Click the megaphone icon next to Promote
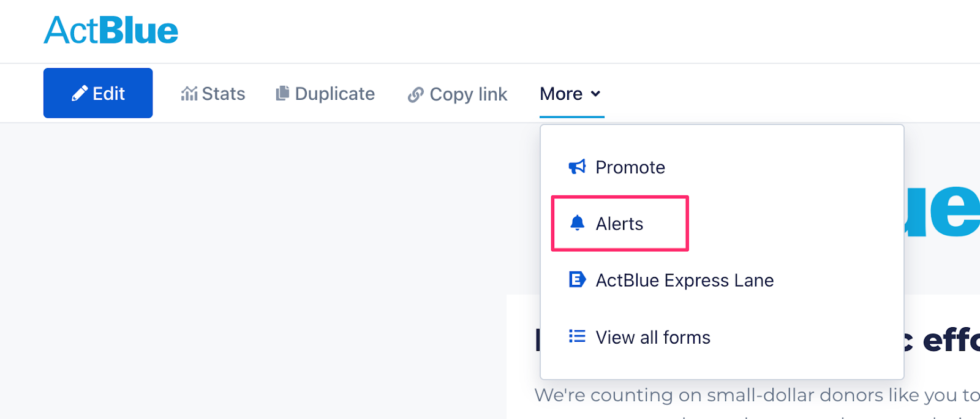Image resolution: width=980 pixels, height=419 pixels. tap(577, 167)
